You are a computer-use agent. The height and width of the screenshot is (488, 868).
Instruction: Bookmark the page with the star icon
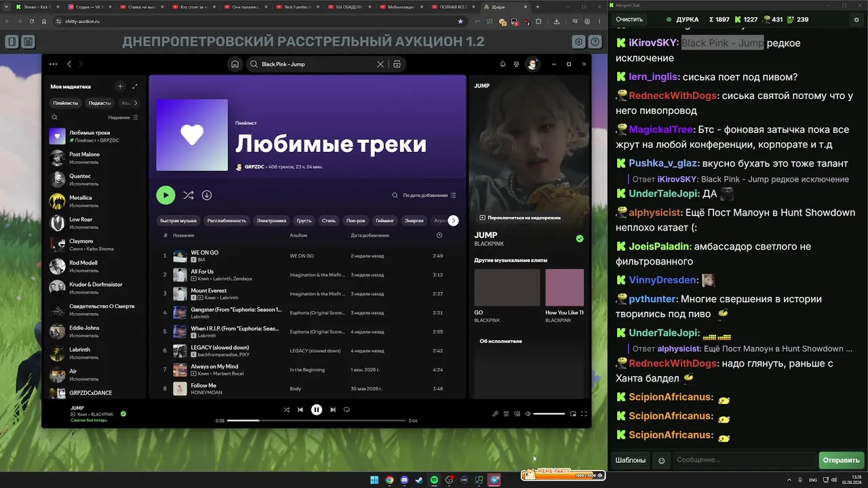pyautogui.click(x=460, y=21)
